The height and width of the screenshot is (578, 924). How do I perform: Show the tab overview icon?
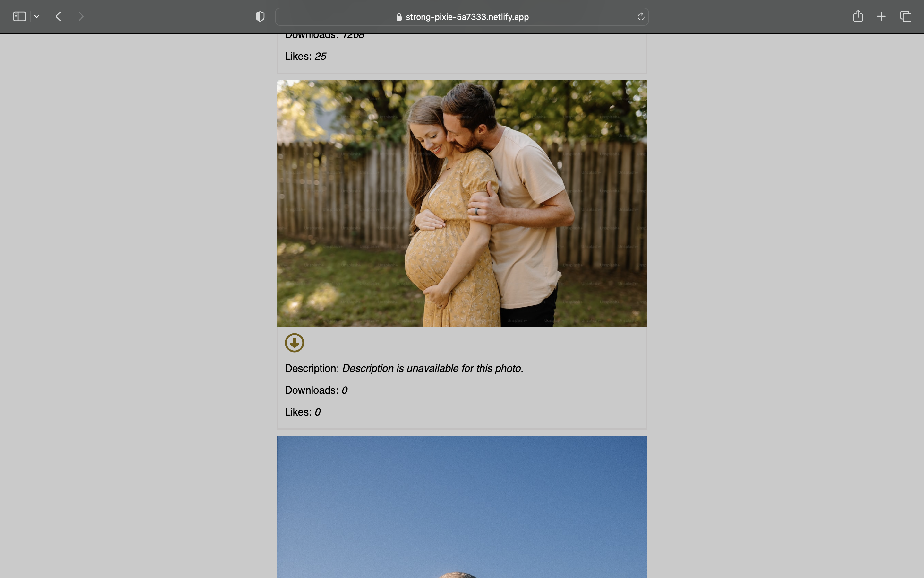(x=906, y=16)
